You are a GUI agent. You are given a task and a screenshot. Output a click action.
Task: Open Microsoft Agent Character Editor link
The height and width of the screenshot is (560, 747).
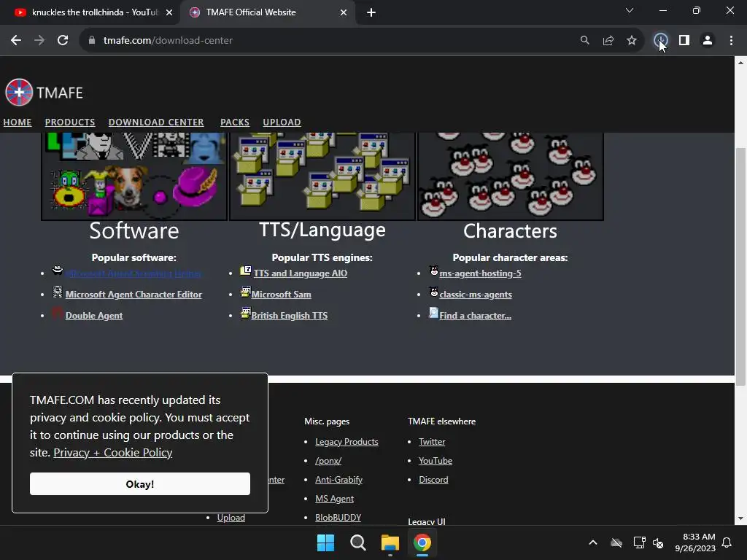[x=134, y=295]
